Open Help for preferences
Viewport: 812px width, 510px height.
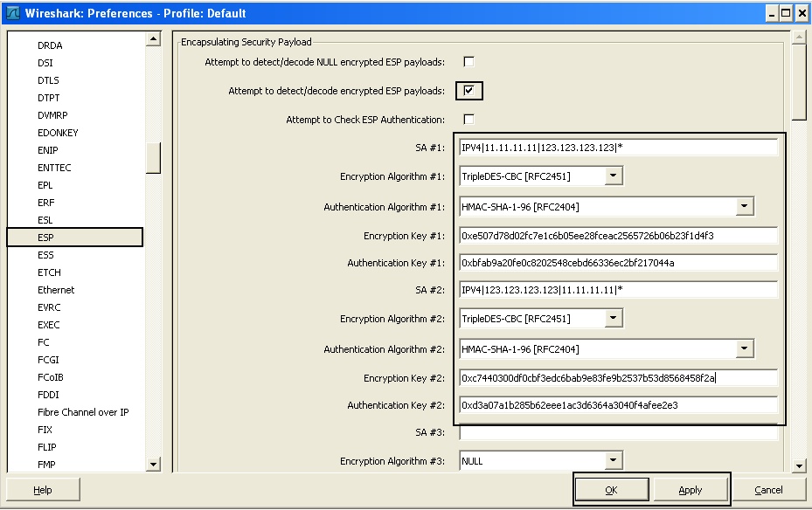[x=43, y=489]
